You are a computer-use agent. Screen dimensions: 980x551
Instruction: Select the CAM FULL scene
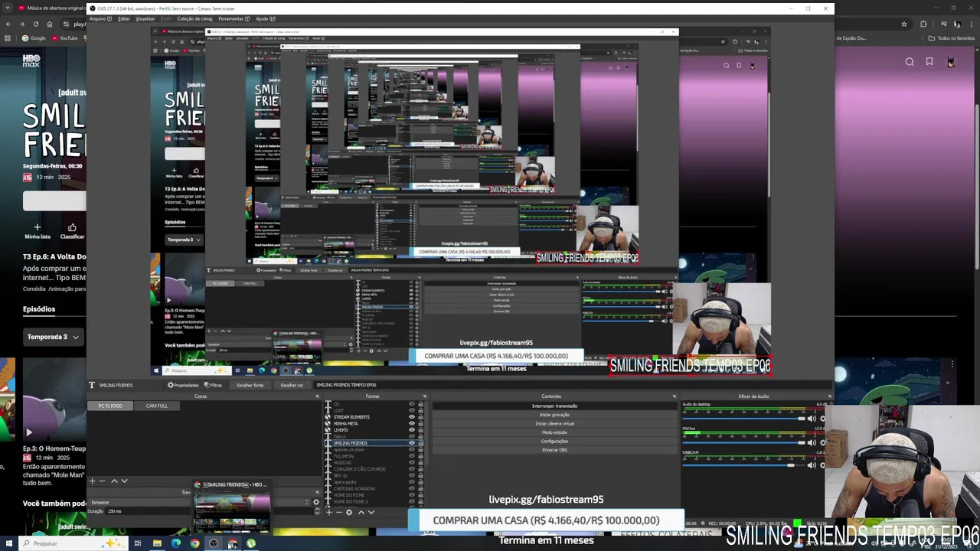pyautogui.click(x=157, y=406)
